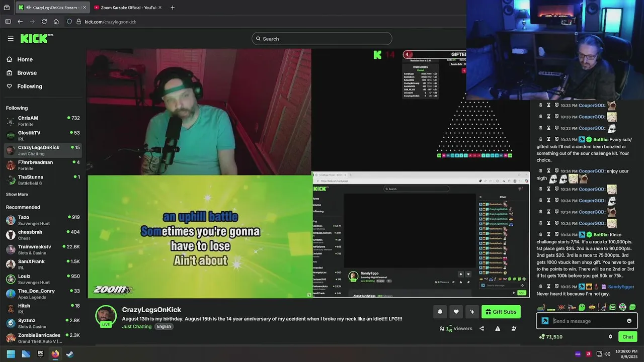Click the Windows Start button
This screenshot has height=362, width=644.
(11, 354)
